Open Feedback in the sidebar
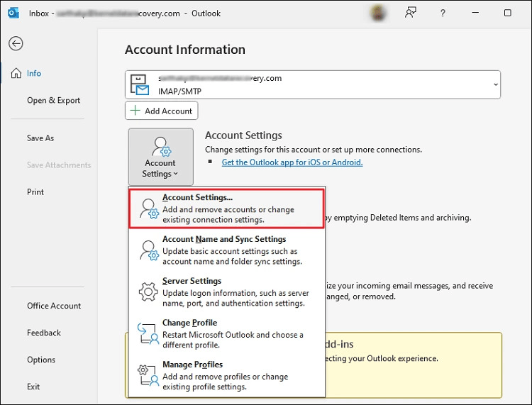532x405 pixels. pyautogui.click(x=44, y=333)
